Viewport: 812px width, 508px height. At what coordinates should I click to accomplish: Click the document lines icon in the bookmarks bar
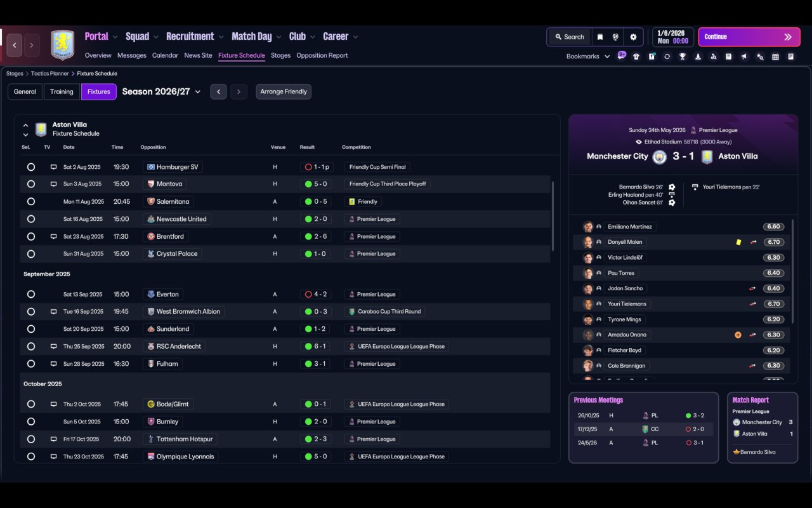point(729,57)
